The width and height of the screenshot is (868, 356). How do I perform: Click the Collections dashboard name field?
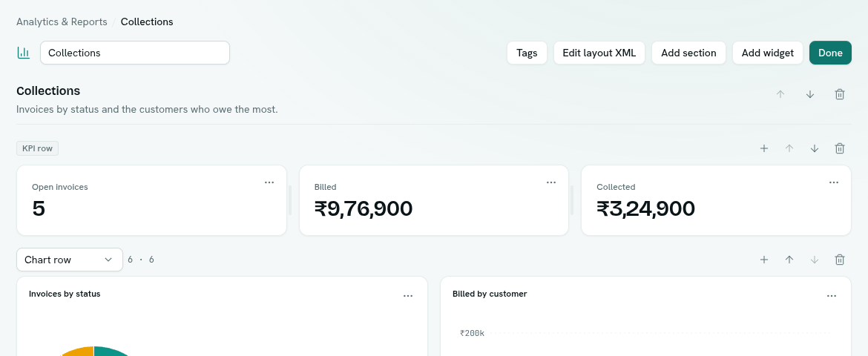point(135,53)
